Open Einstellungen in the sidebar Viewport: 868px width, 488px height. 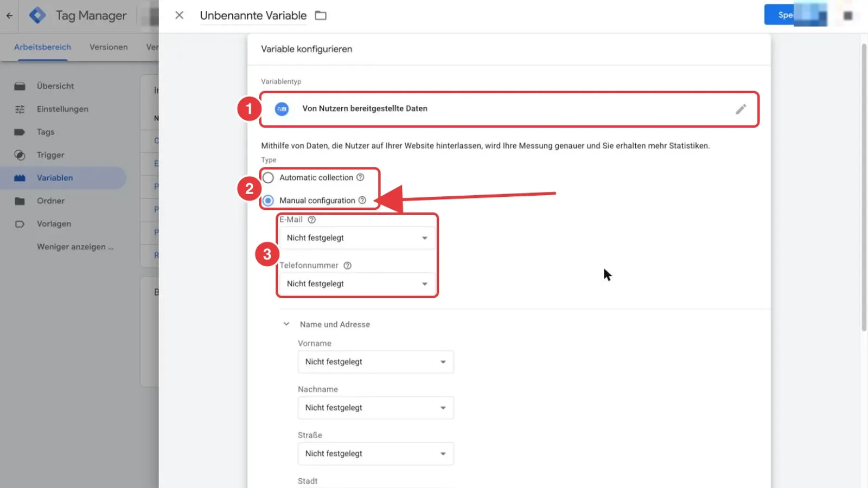tap(62, 109)
